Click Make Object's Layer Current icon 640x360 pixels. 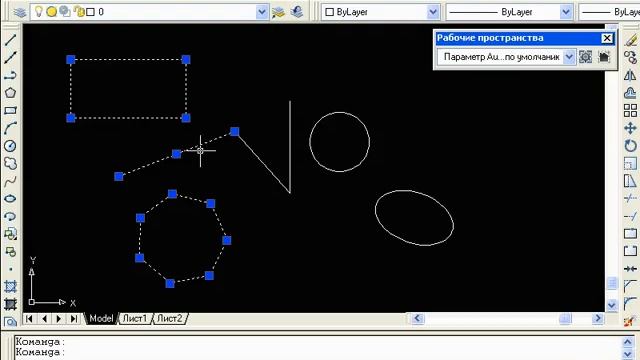pos(278,12)
